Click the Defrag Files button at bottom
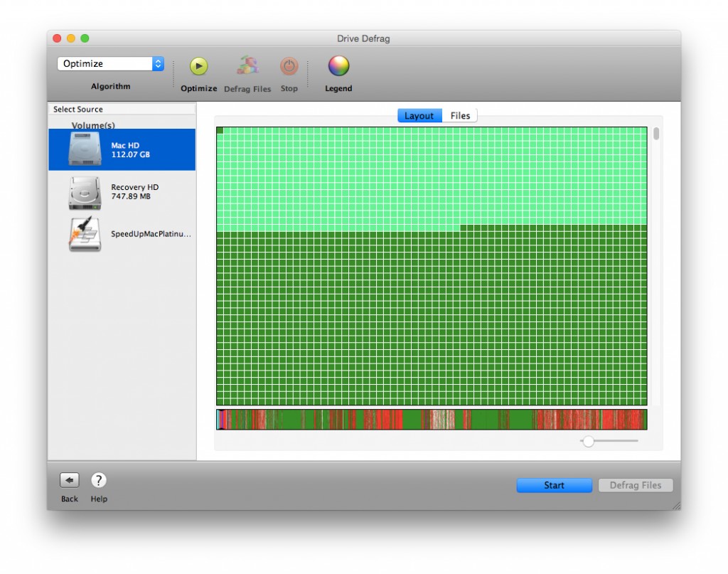This screenshot has height=574, width=728. coord(635,485)
